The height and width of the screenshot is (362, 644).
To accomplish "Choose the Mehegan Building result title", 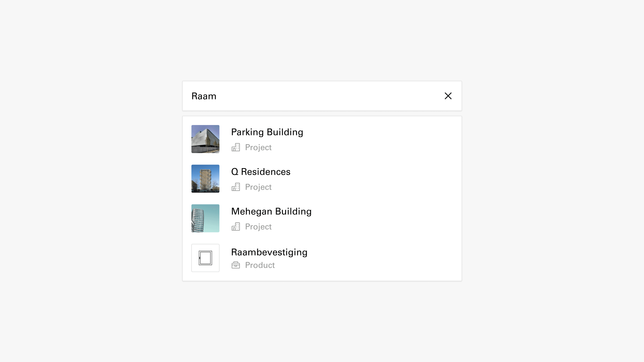I will coord(271,211).
